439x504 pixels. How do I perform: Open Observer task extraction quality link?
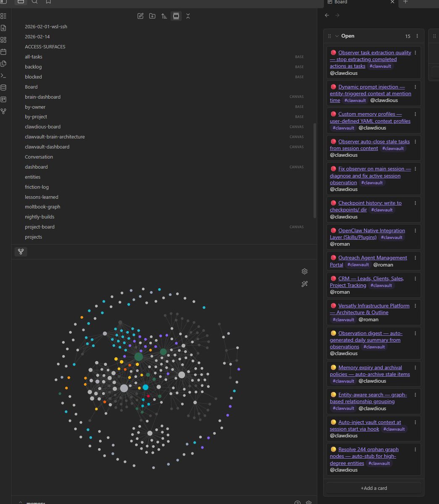pyautogui.click(x=371, y=59)
